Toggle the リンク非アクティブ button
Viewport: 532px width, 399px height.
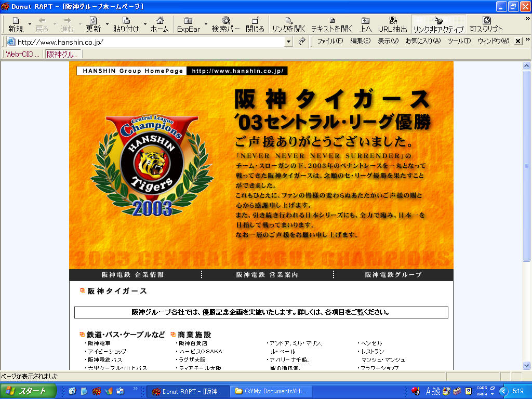click(x=438, y=24)
